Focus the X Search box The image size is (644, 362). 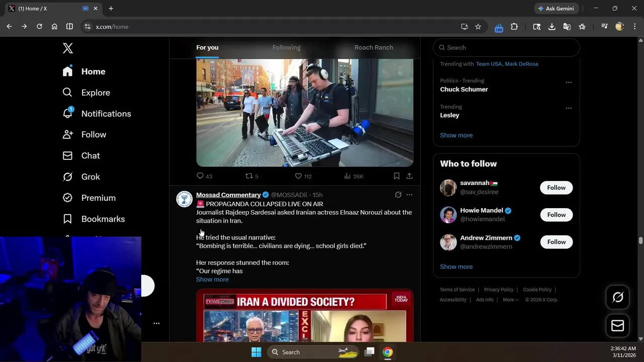tap(506, 48)
